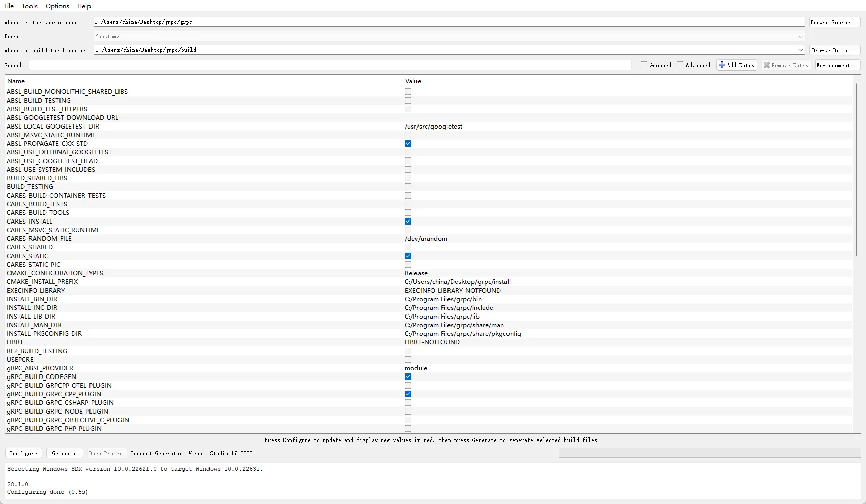The width and height of the screenshot is (866, 504).
Task: Enable the Grouped checkbox
Action: [644, 65]
